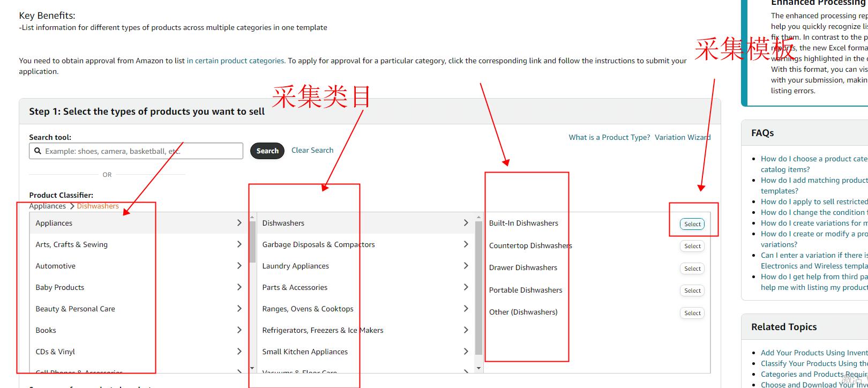
Task: Expand the CDs & Vinyl chevron
Action: tap(240, 352)
